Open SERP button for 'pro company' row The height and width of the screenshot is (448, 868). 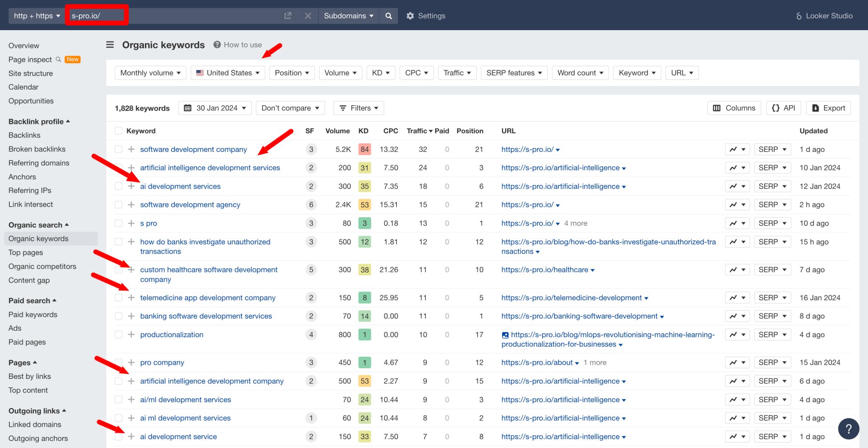click(773, 362)
